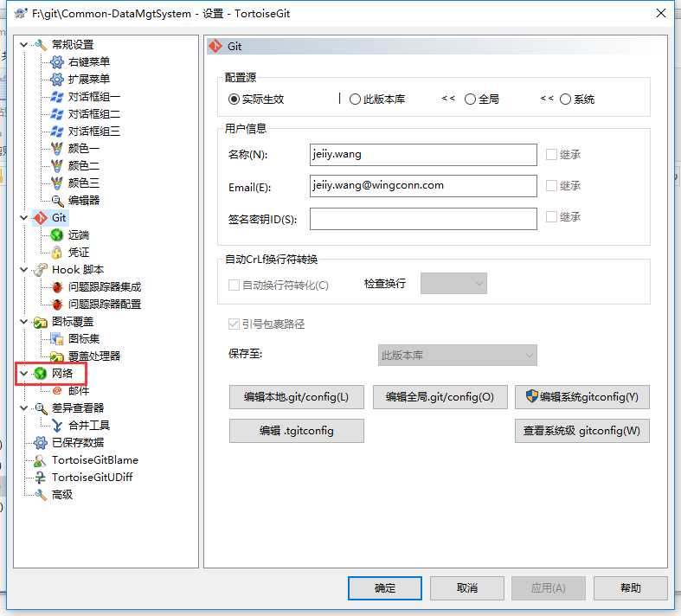681x616 pixels.
Task: Open the 覆盖处理器 settings page
Action: pyautogui.click(x=93, y=356)
